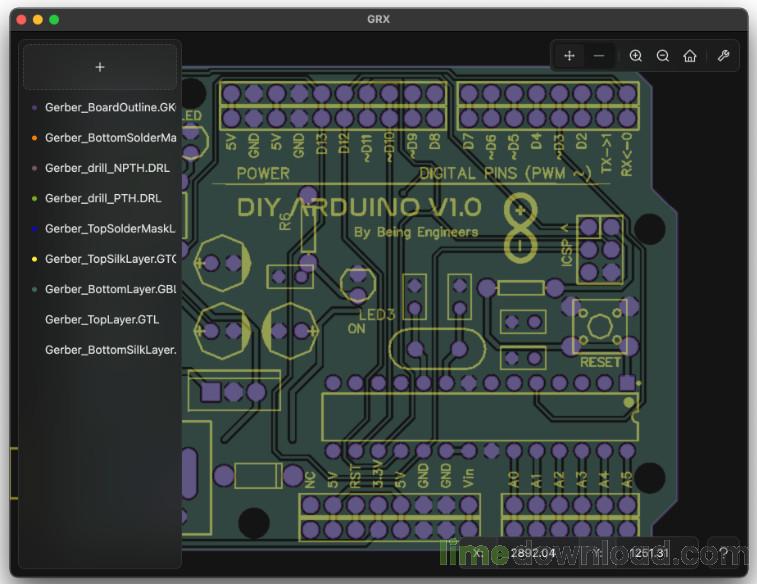757x584 pixels.
Task: Click the POWER label on the board
Action: [x=263, y=173]
